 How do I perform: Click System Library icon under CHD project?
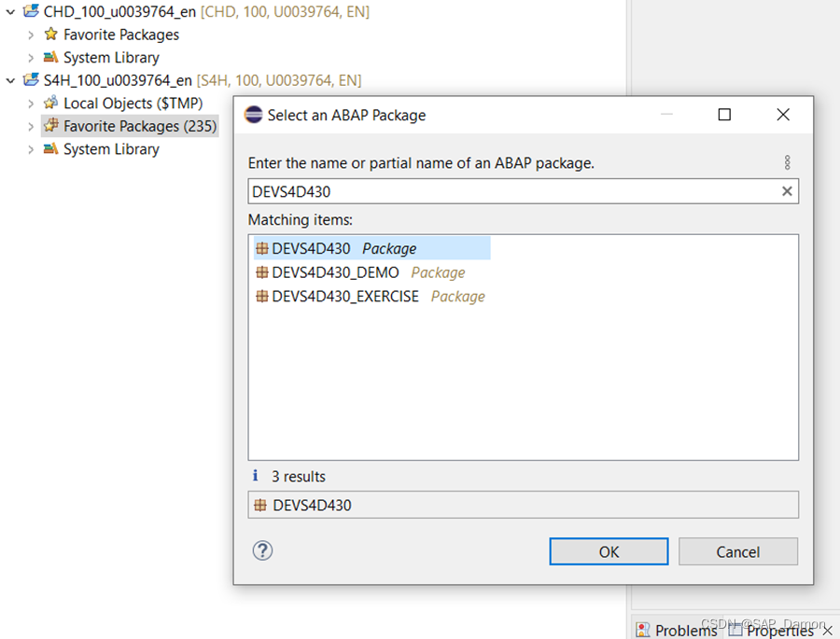click(x=51, y=57)
